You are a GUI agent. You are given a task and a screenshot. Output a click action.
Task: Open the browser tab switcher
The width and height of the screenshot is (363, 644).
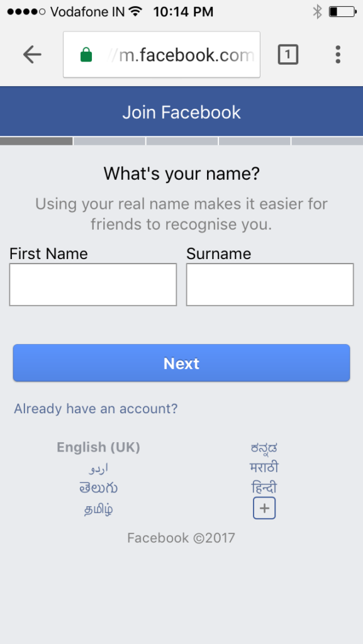(x=288, y=54)
